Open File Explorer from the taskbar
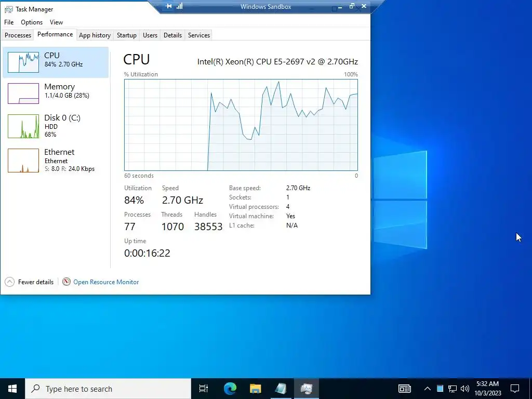Image resolution: width=532 pixels, height=399 pixels. click(255, 389)
